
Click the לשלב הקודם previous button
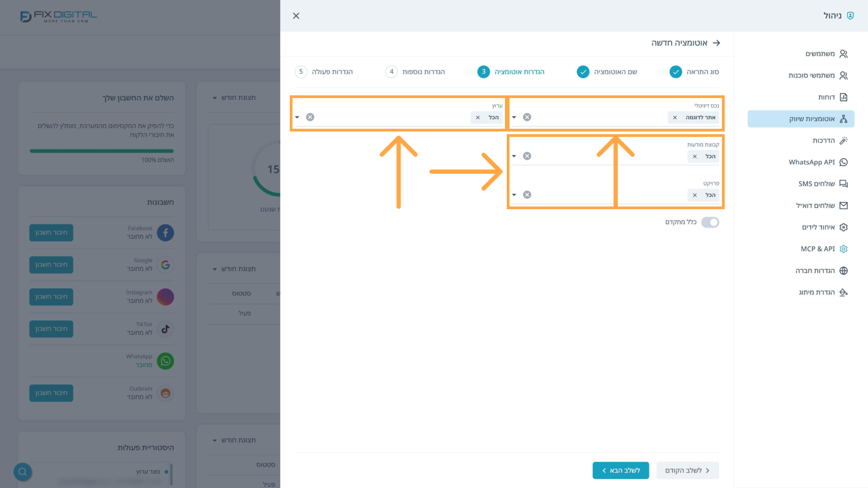point(688,470)
